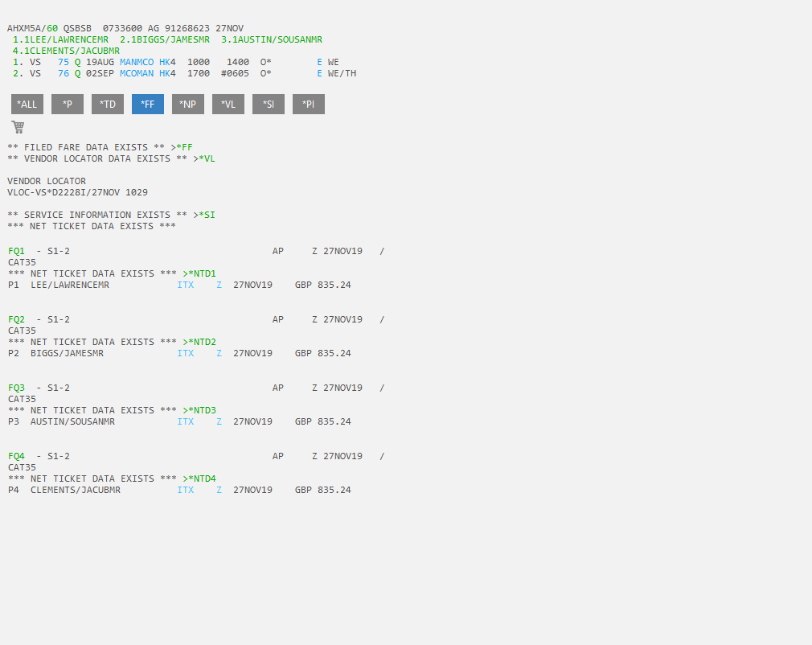Image resolution: width=812 pixels, height=645 pixels.
Task: Click the *PI button
Action: (309, 104)
